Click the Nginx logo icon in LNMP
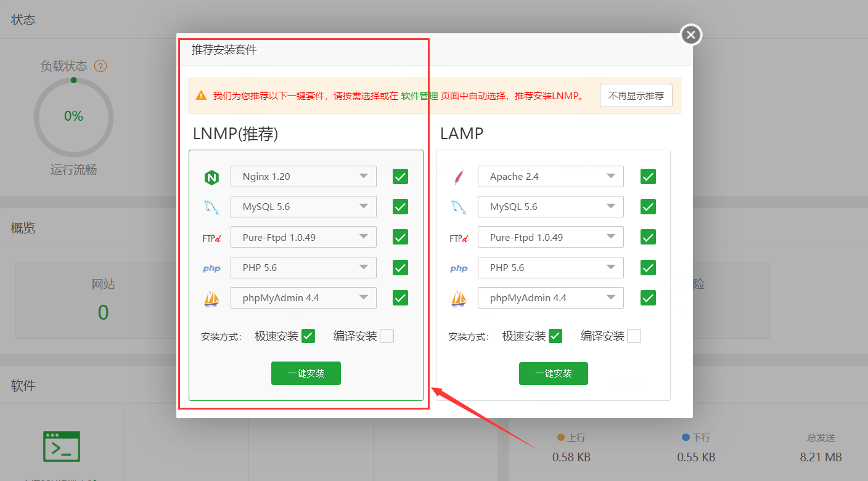The width and height of the screenshot is (868, 481). [211, 177]
